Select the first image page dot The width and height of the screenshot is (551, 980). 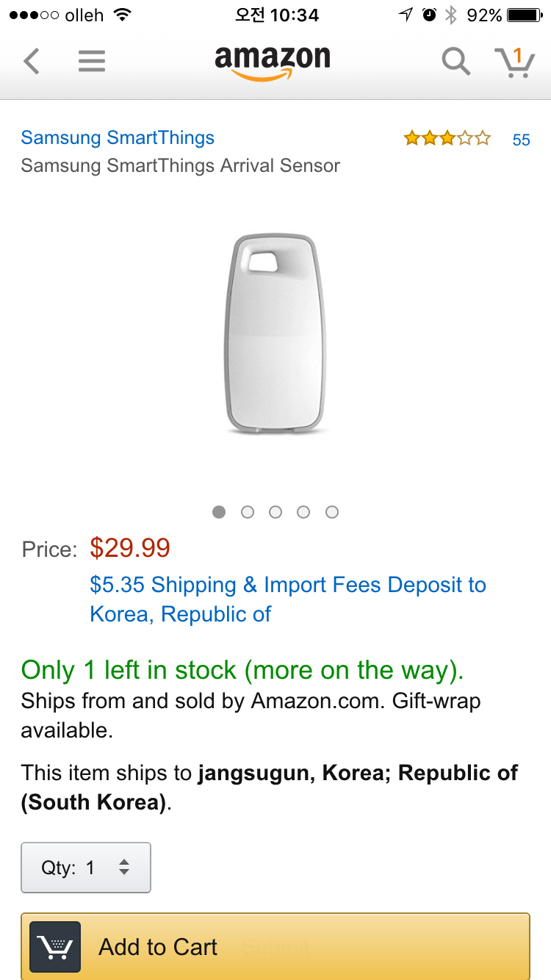click(219, 512)
